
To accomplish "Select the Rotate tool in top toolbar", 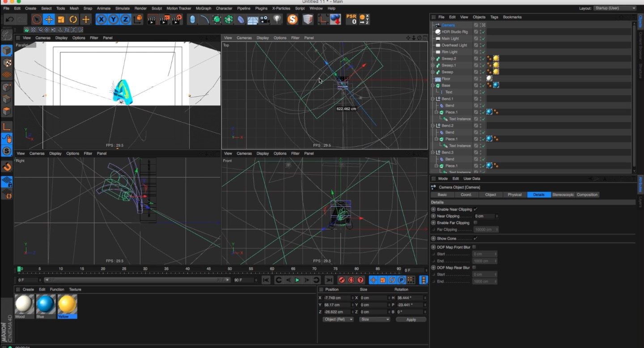I will pos(73,19).
